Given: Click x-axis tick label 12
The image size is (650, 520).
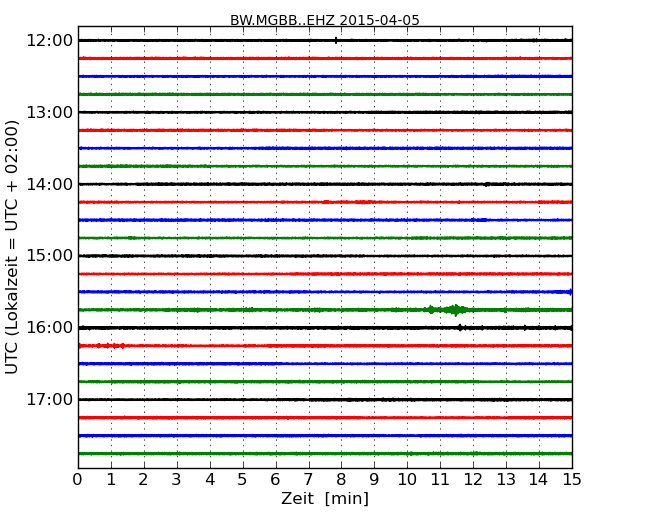Looking at the screenshot, I should point(473,480).
